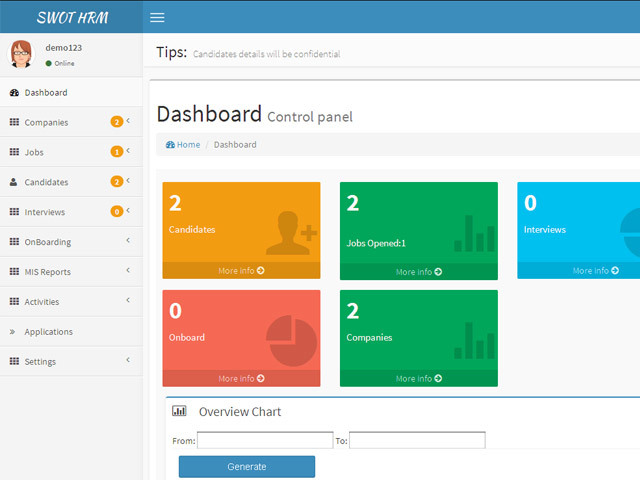
Task: Click the pie chart icon on Onboard card
Action: click(291, 340)
